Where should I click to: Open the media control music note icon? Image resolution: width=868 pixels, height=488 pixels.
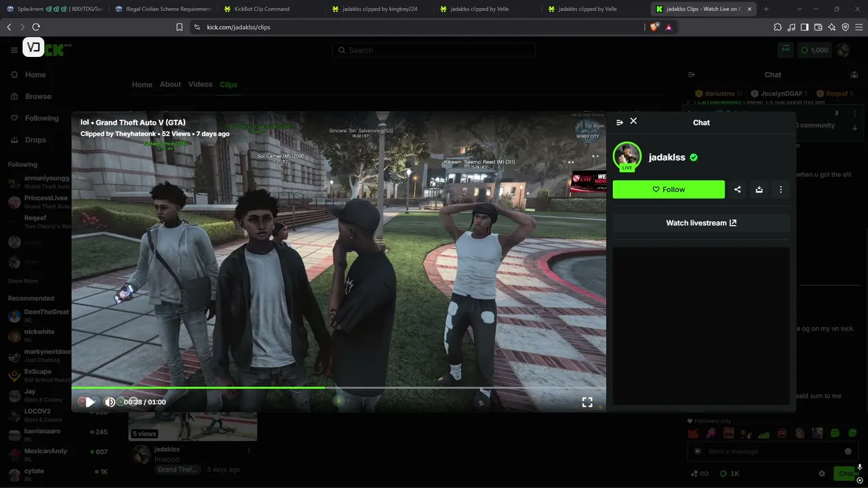tap(791, 27)
